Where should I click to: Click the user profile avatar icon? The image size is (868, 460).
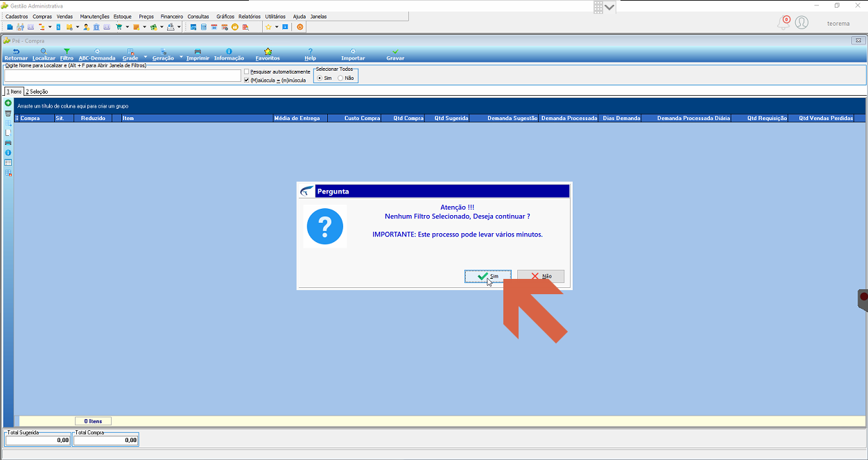[x=801, y=23]
